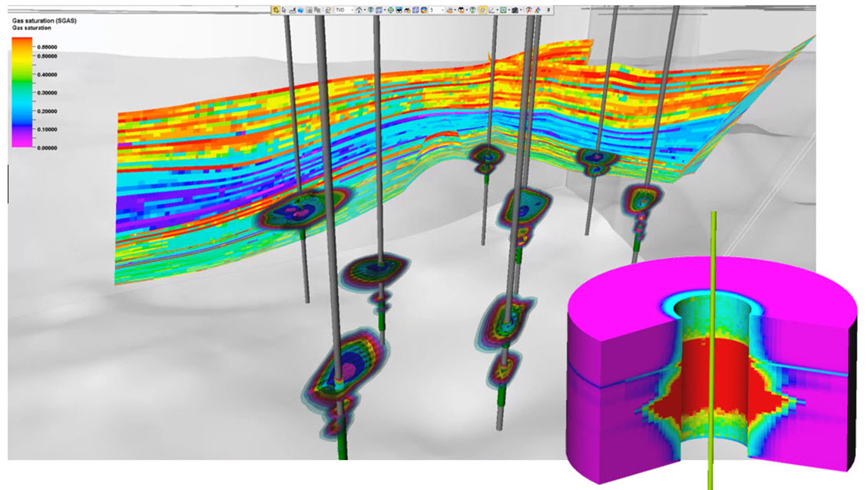Screen dimensions: 868x490
Task: Click the round target center-view icon
Action: [390, 10]
